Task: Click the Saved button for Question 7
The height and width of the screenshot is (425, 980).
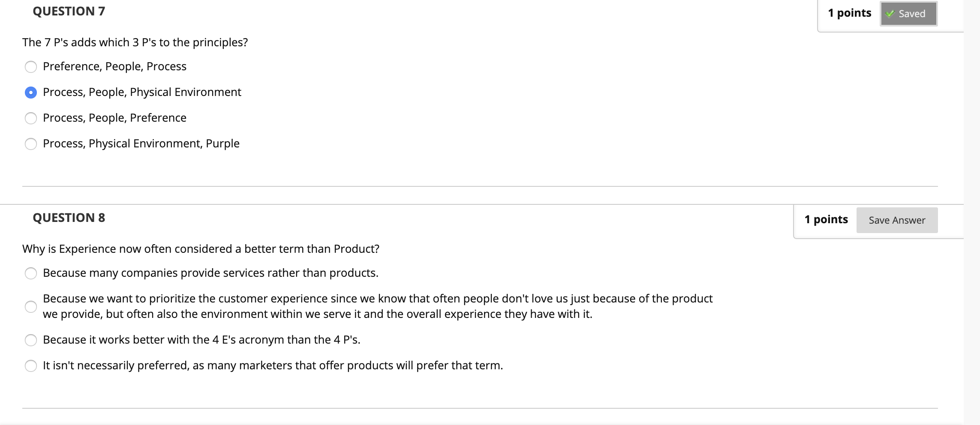Action: pyautogui.click(x=908, y=14)
